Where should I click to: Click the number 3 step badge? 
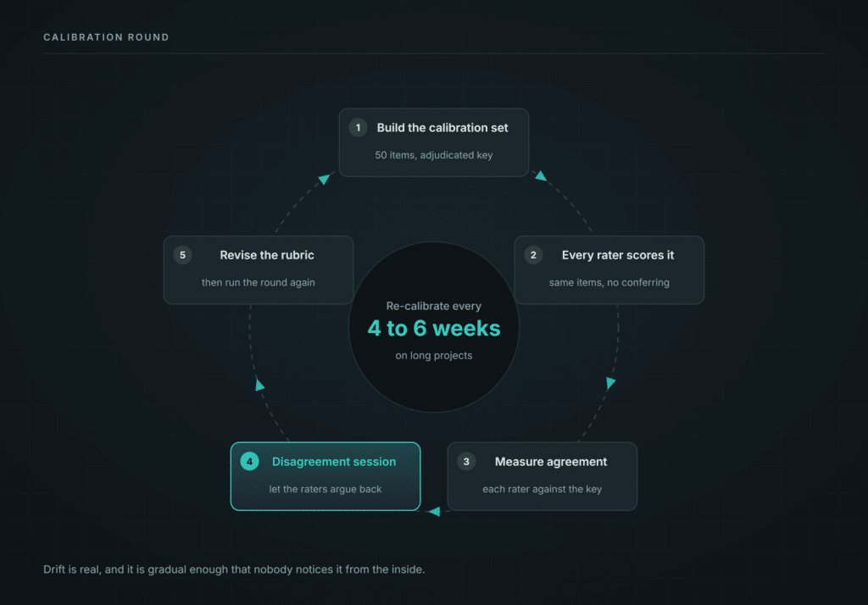point(466,462)
